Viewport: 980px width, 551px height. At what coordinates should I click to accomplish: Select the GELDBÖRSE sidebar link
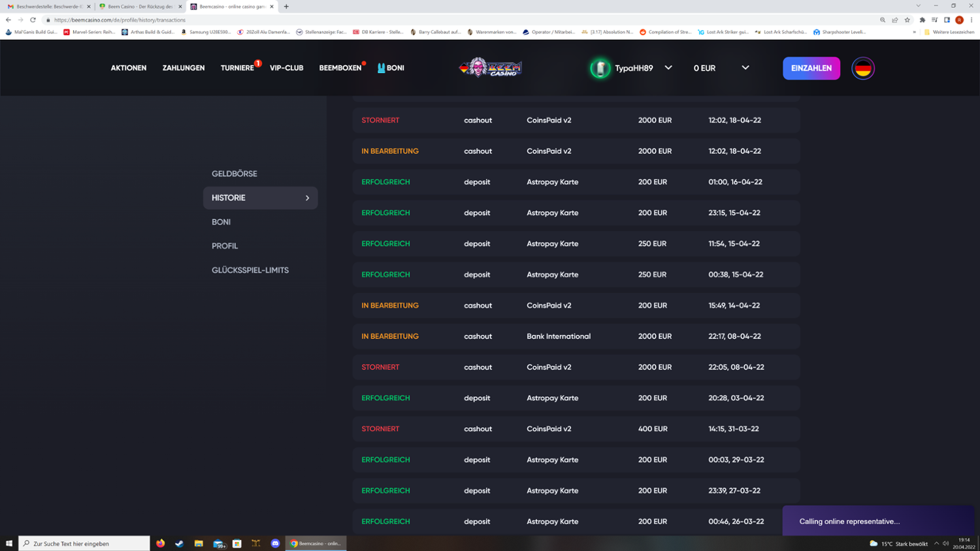[x=235, y=174]
